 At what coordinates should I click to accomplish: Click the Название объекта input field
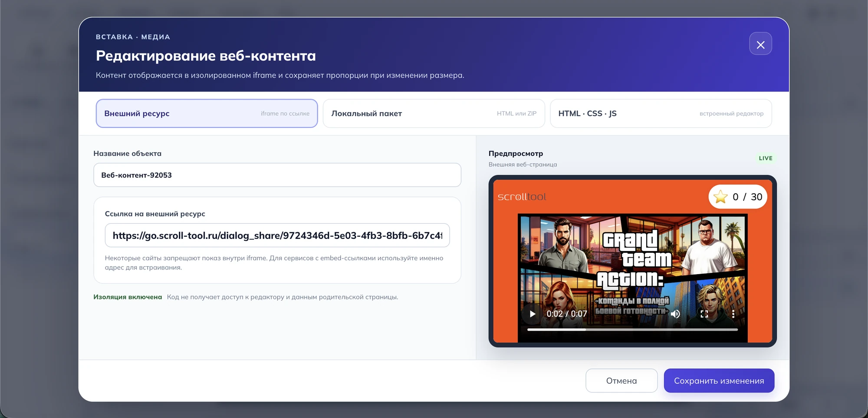pos(277,175)
